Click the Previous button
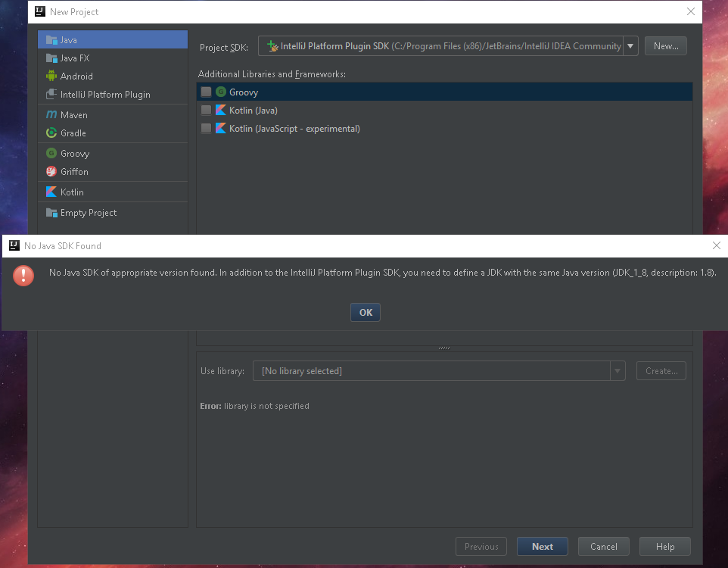The width and height of the screenshot is (728, 568). point(481,547)
